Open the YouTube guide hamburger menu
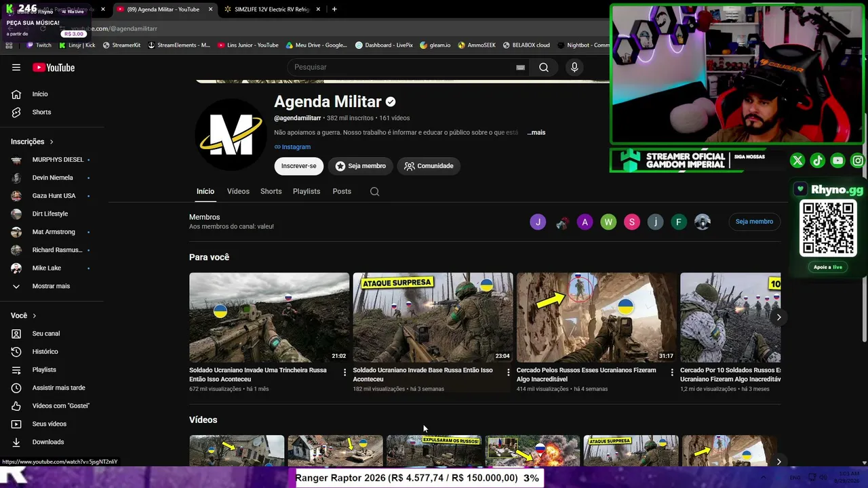The image size is (868, 488). click(16, 67)
